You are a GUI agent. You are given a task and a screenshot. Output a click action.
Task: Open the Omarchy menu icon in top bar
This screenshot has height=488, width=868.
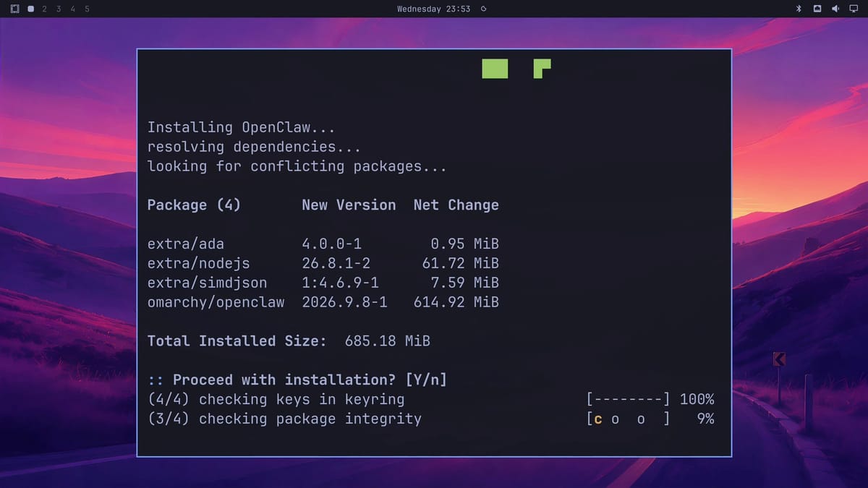click(15, 9)
